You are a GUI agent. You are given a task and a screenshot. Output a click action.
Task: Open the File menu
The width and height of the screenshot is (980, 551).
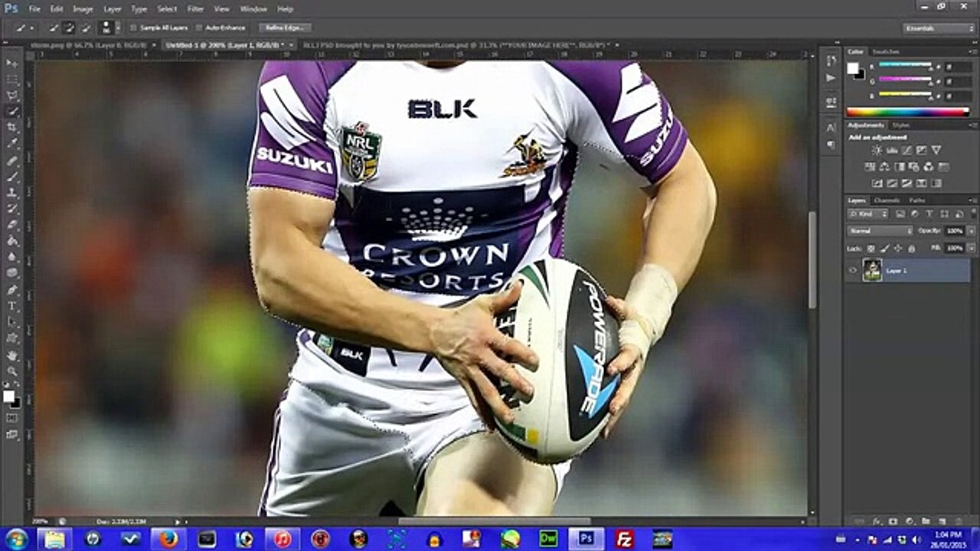pos(34,9)
